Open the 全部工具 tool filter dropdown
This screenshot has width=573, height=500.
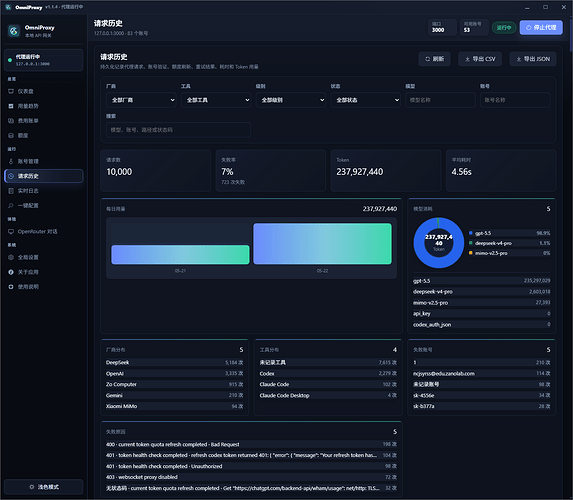(216, 100)
